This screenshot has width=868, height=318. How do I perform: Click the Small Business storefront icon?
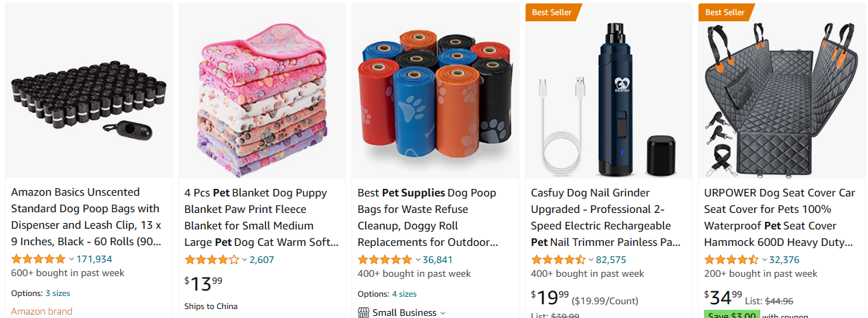click(x=364, y=313)
